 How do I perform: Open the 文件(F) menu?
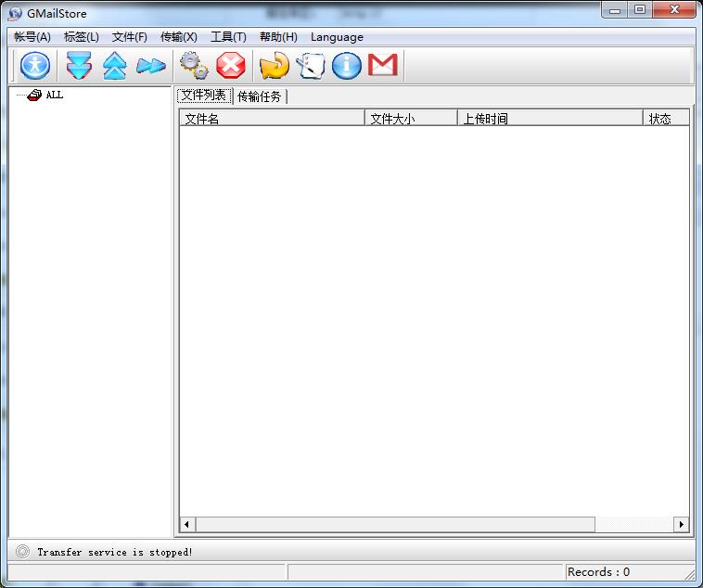click(130, 37)
